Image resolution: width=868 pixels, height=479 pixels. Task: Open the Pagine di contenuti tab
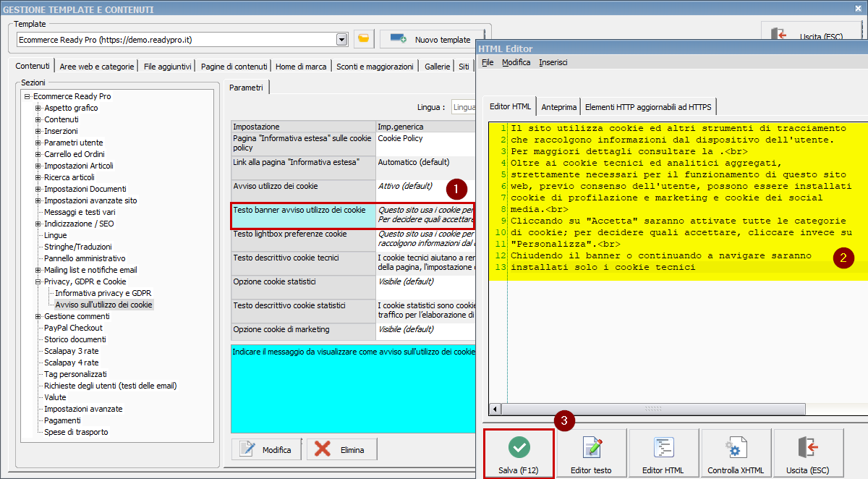coord(234,66)
